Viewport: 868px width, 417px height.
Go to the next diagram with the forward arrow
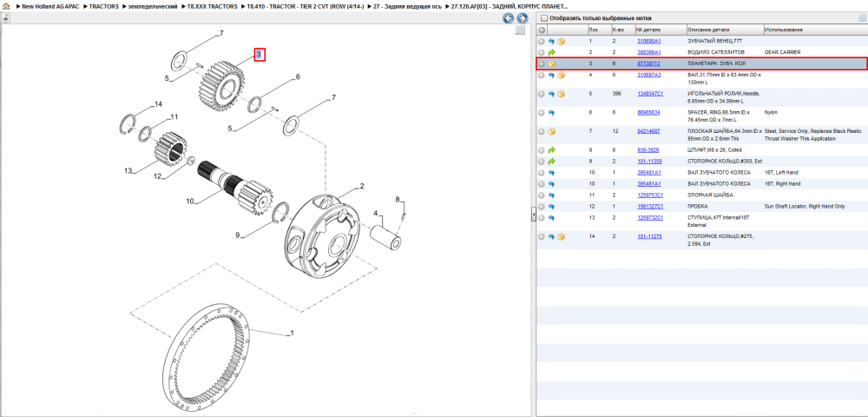coord(522,18)
